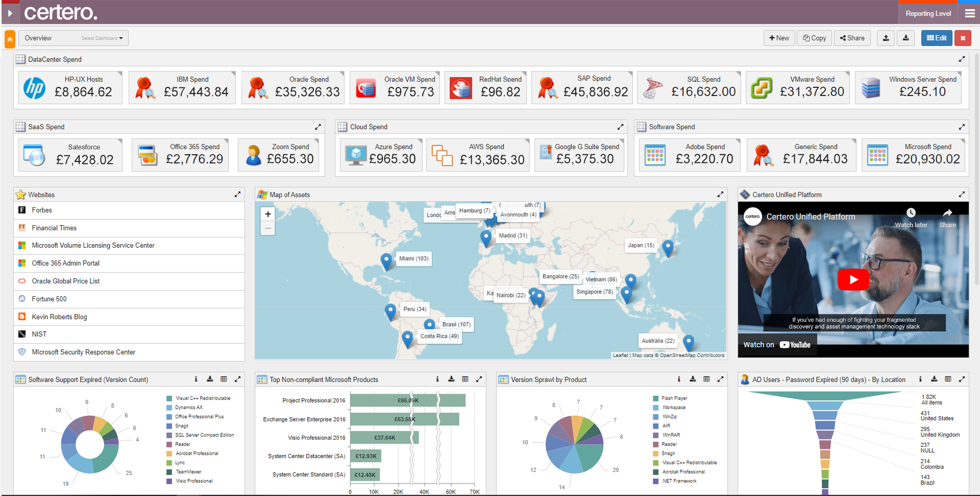Expand the side navigation arrow beside Certero logo
Viewport: 980px width, 496px height.
coord(10,13)
